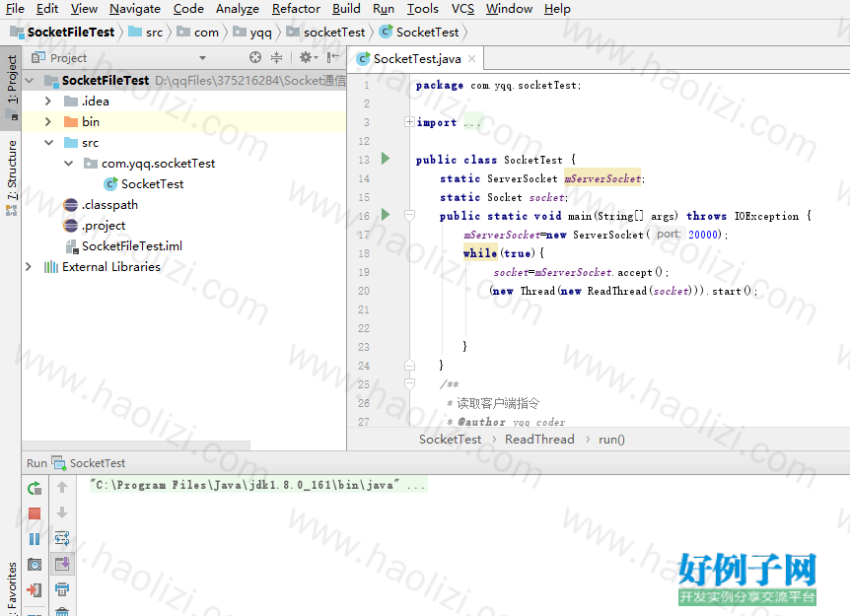Click the Dump Threads camera icon
Screen dimensions: 850x616
[x=35, y=565]
